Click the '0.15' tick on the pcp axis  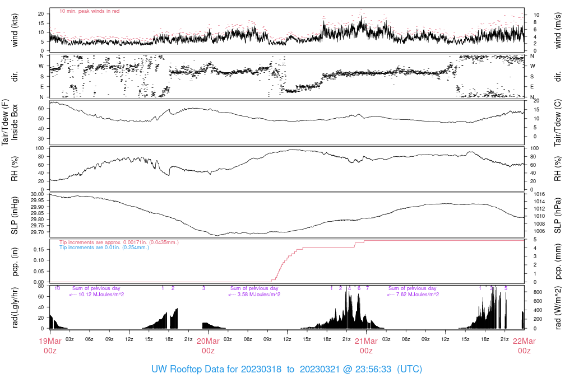click(x=39, y=249)
